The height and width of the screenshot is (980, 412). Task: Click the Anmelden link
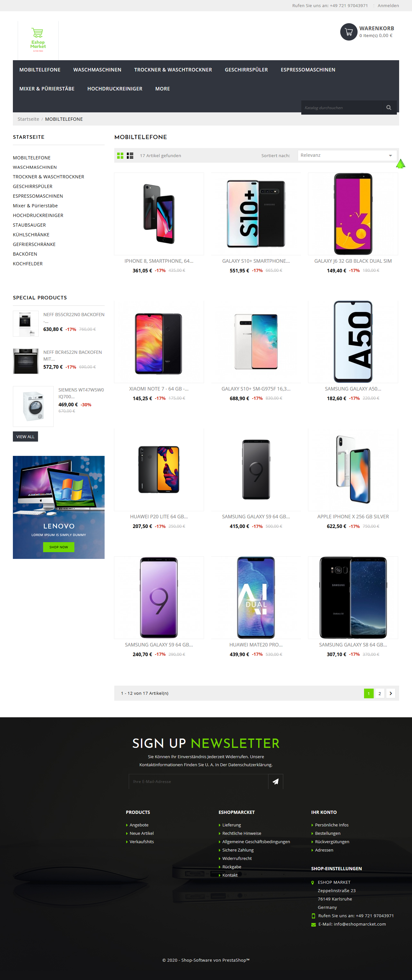[388, 6]
